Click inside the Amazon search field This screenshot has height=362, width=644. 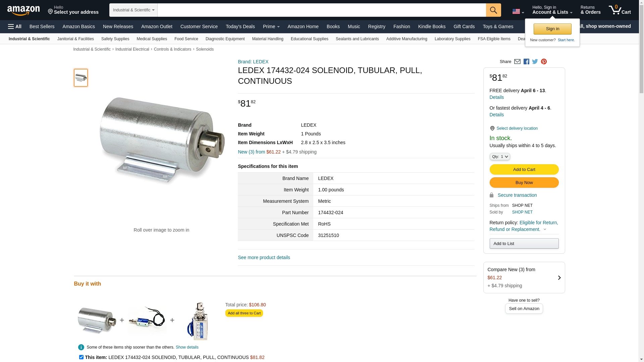click(322, 10)
